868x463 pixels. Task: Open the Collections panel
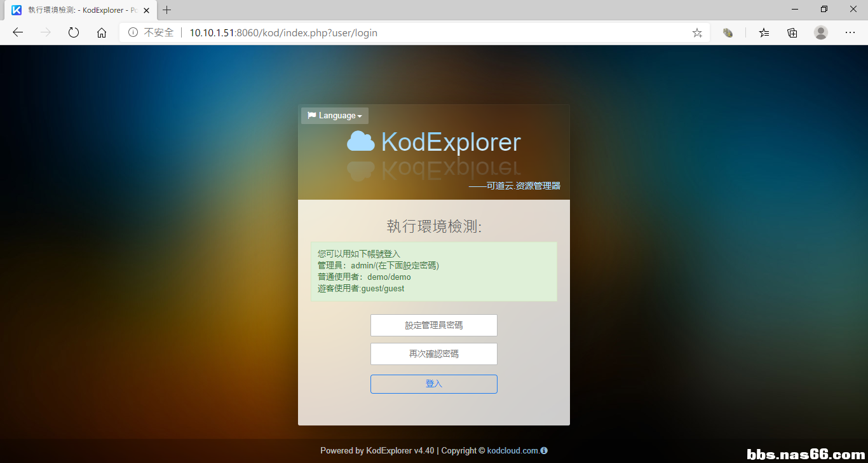pos(792,32)
